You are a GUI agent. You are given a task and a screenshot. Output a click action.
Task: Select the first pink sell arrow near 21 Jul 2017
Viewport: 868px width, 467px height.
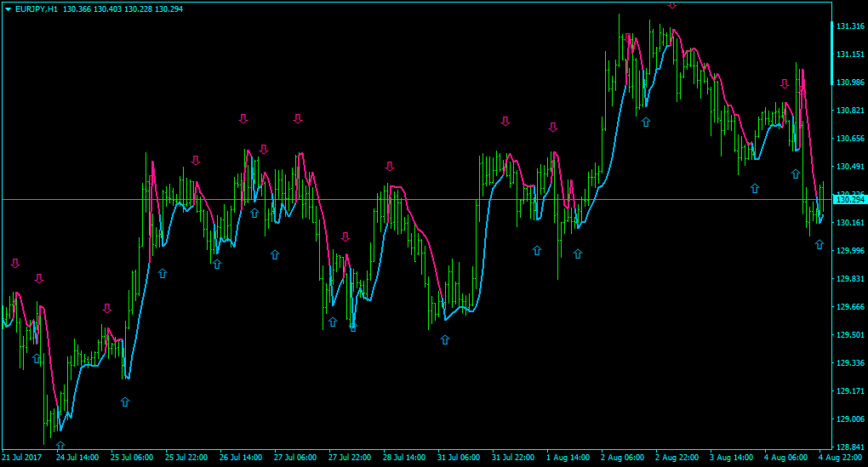point(15,264)
